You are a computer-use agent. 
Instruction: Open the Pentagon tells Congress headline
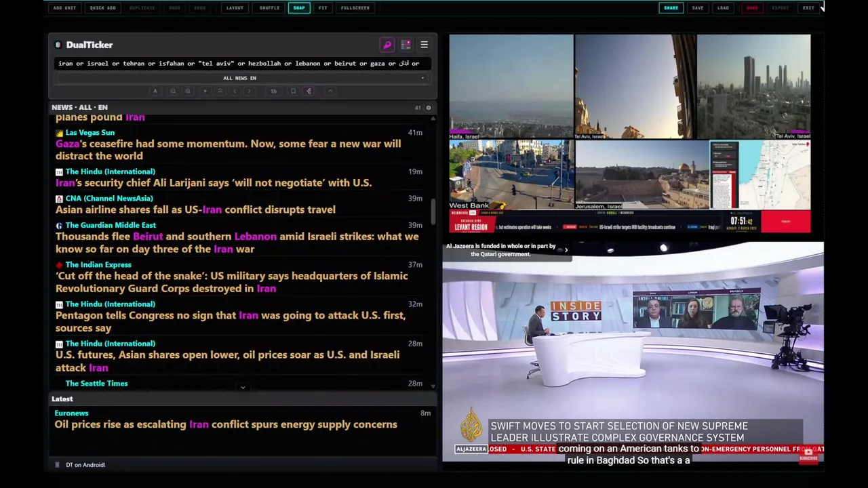coord(231,321)
